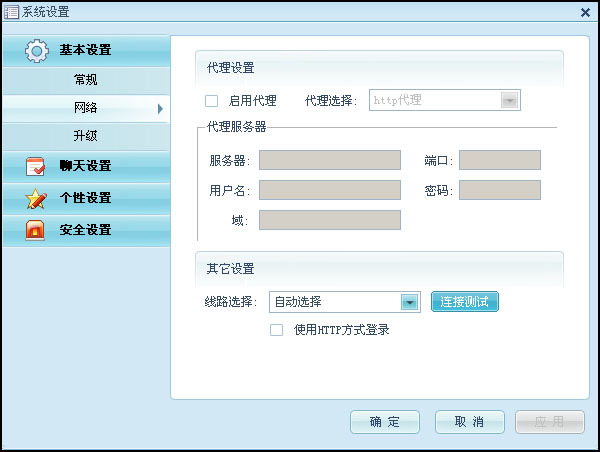Expand the 线路选择 dropdown list
This screenshot has height=452, width=600.
coord(409,302)
